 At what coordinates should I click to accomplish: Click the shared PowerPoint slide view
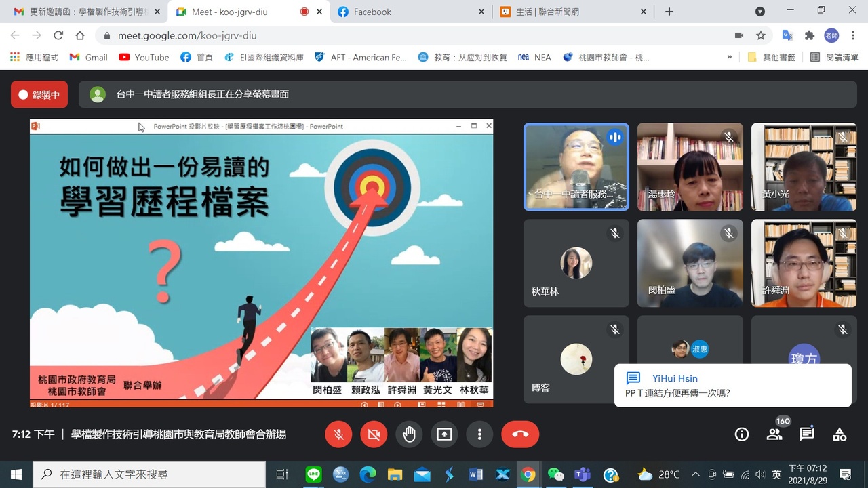(261, 264)
